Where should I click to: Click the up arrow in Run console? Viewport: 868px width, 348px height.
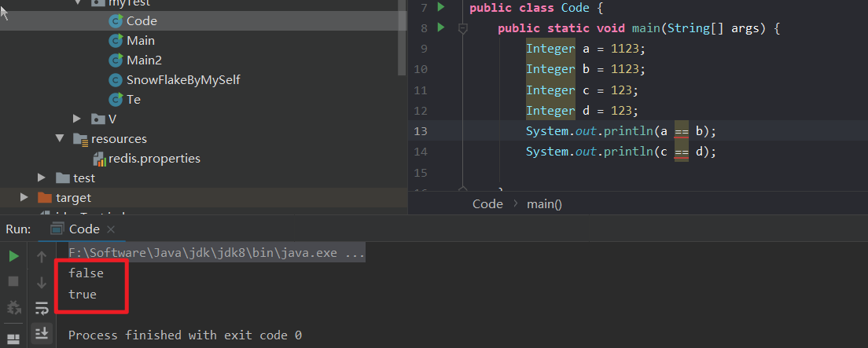42,256
